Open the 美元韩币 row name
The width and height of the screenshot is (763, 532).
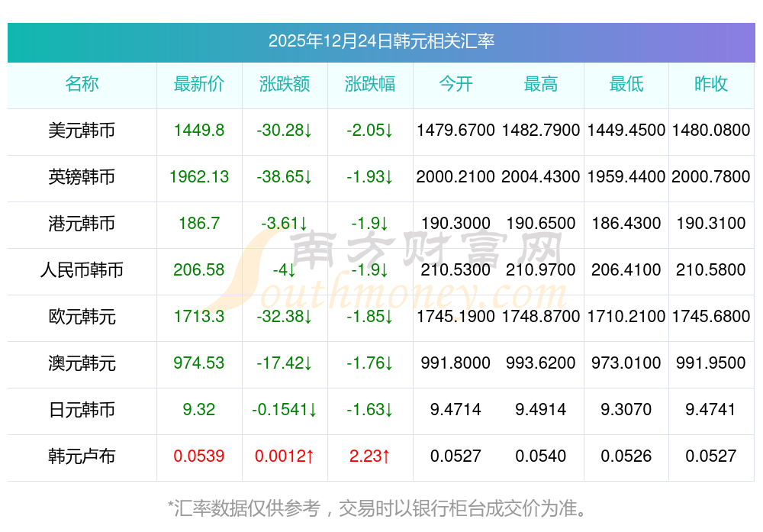point(82,131)
